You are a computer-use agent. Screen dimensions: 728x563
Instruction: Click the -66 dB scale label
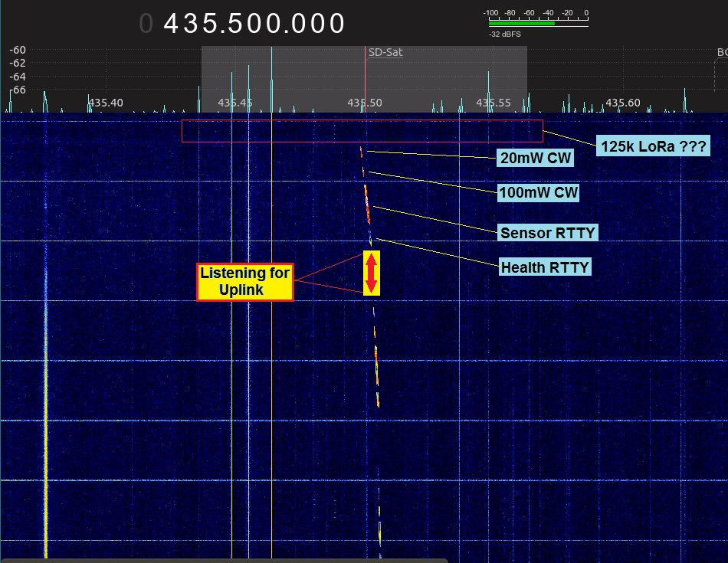click(x=18, y=90)
